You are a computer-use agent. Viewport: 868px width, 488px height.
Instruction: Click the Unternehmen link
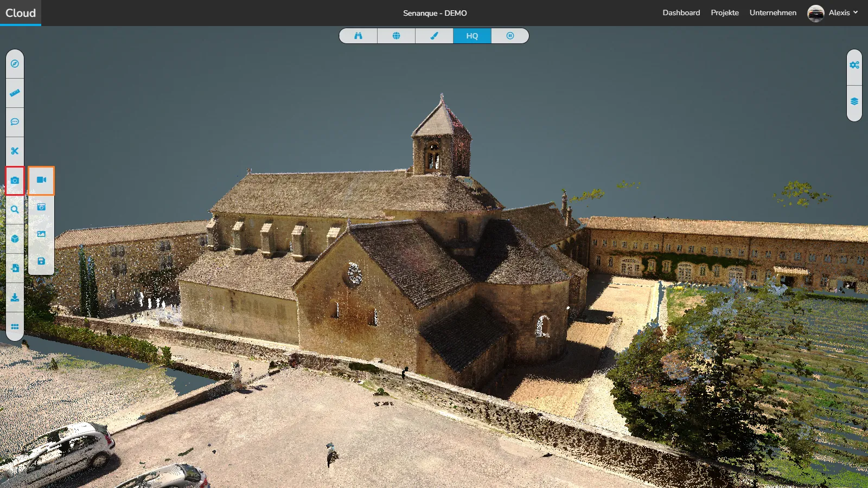pos(773,13)
